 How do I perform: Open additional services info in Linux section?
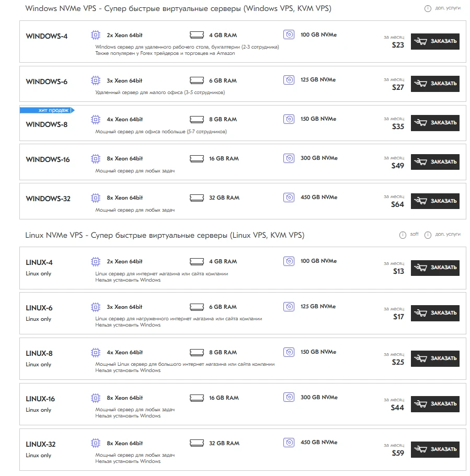pos(428,235)
